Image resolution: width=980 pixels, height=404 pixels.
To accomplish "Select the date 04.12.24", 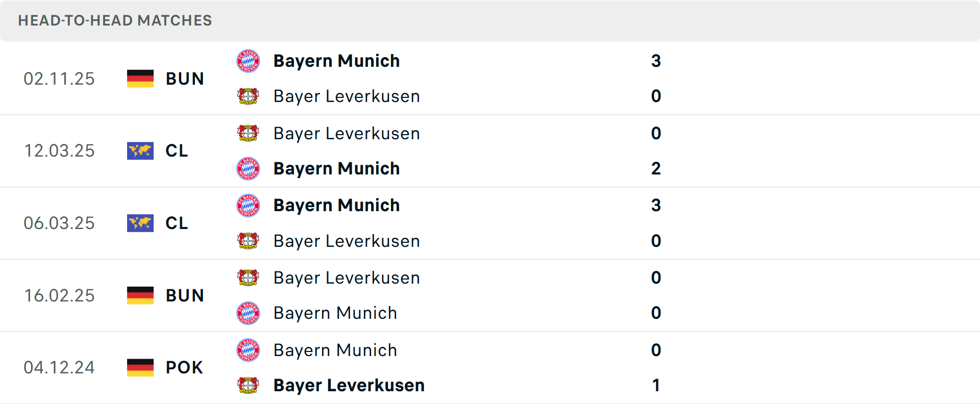I will [x=59, y=367].
